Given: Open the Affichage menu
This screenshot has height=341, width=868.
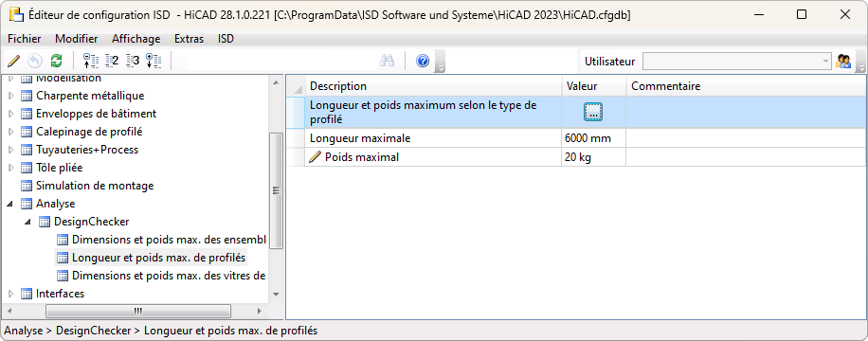Looking at the screenshot, I should 136,39.
